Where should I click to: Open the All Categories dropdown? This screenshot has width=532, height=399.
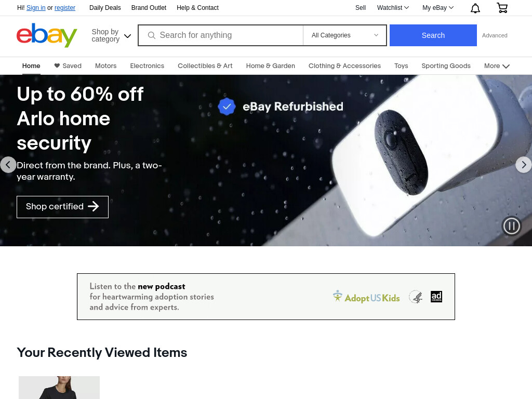tap(345, 35)
